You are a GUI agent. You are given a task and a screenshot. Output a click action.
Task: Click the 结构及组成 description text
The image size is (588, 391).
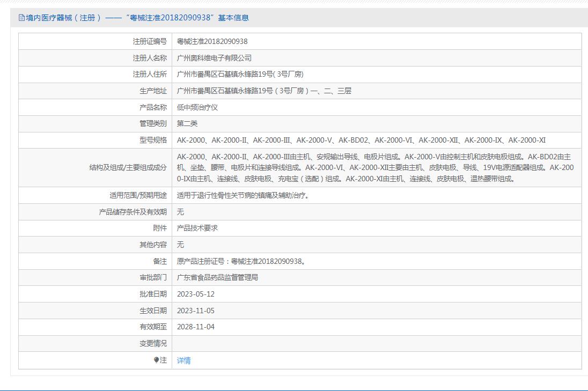coord(375,167)
